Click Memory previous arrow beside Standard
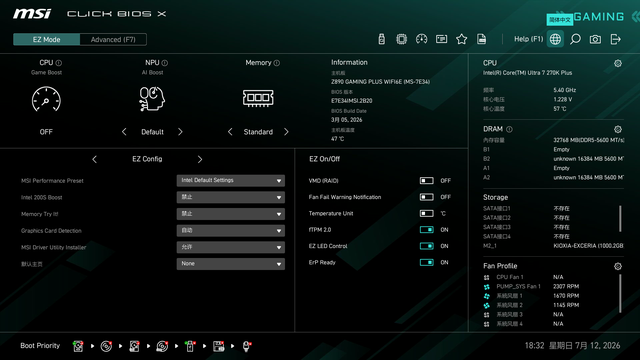Screen dimensions: 640x360 230,132
